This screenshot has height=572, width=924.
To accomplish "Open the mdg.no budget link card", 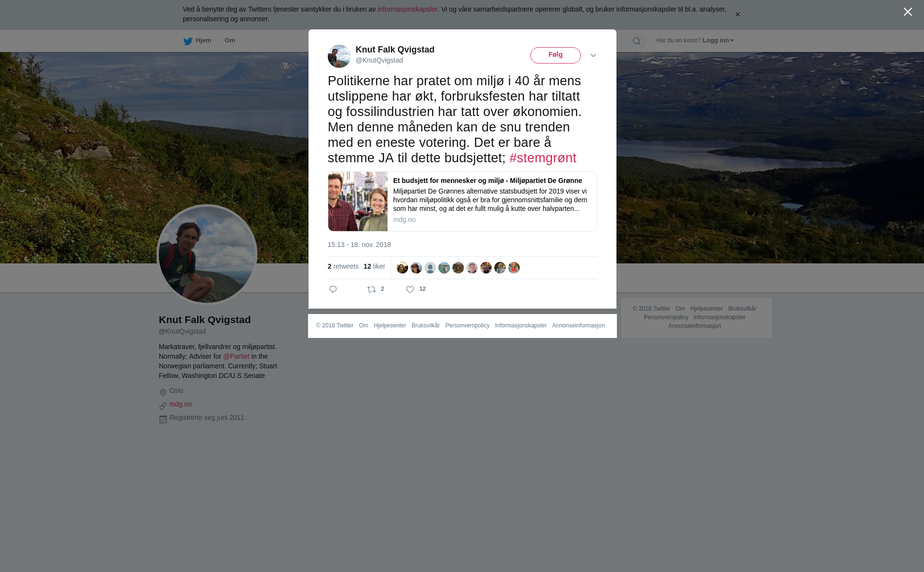I will coord(462,201).
